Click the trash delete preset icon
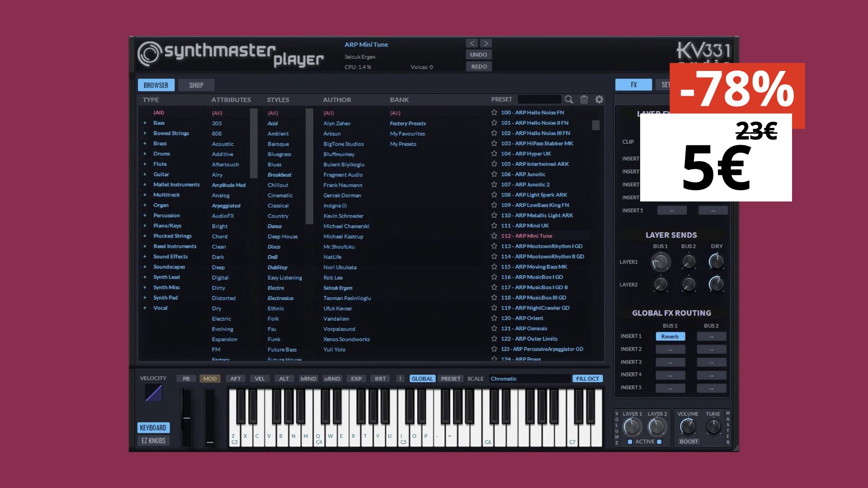This screenshot has width=868, height=488. 584,99
